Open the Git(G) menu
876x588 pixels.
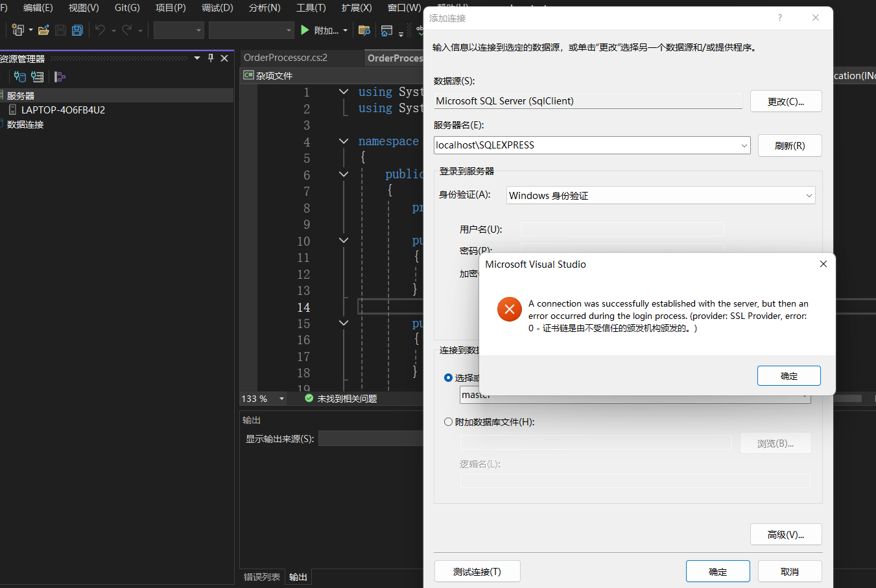tap(127, 8)
